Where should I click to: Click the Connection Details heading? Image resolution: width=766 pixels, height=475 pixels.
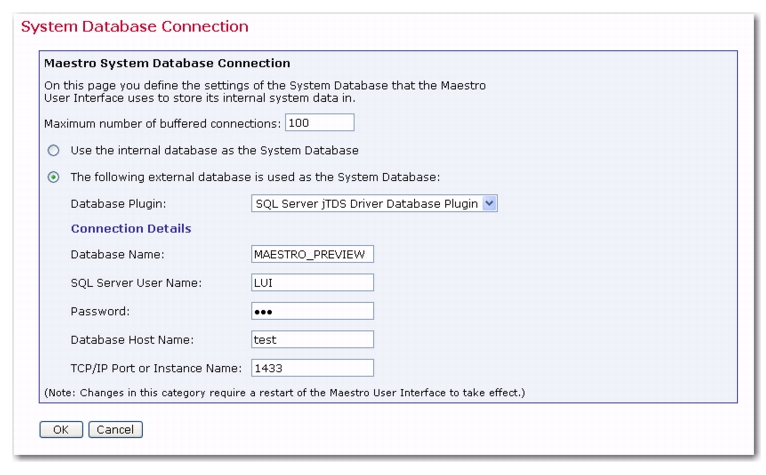131,229
